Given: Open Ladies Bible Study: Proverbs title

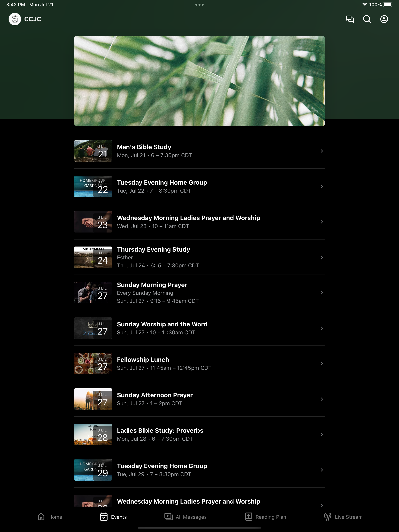Looking at the screenshot, I should (160, 431).
